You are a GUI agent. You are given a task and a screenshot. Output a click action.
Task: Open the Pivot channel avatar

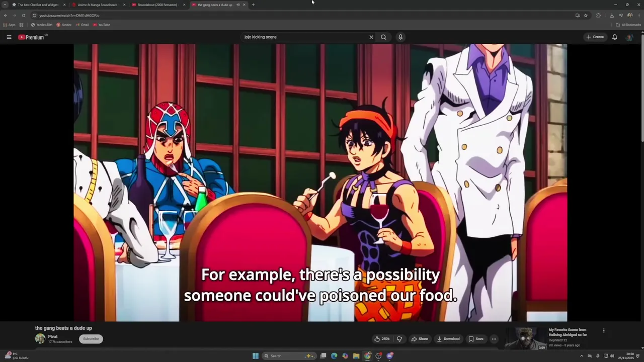(40, 339)
